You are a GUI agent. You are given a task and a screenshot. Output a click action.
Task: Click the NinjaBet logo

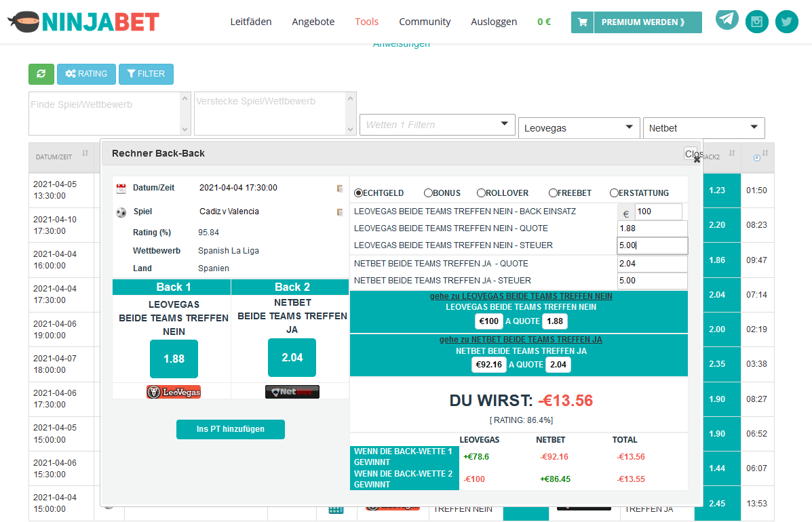83,22
